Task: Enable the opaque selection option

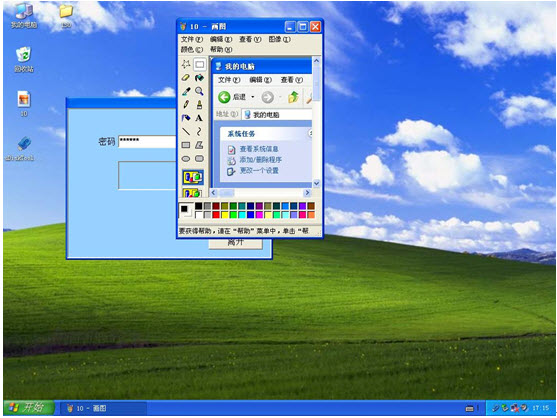Action: pyautogui.click(x=193, y=177)
